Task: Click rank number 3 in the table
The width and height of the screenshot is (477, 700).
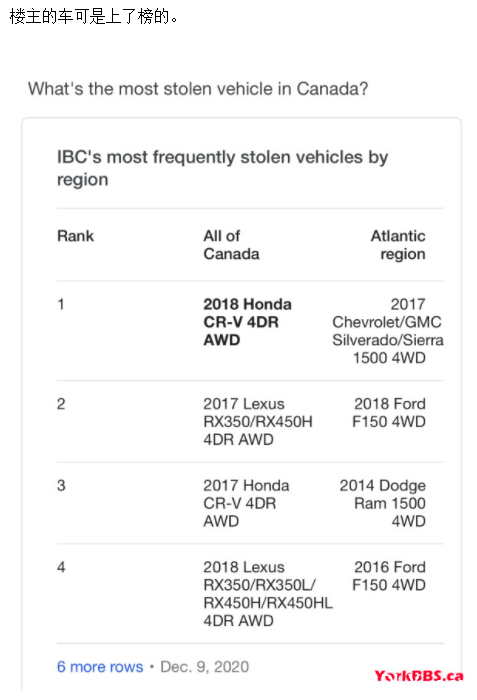Action: click(61, 486)
